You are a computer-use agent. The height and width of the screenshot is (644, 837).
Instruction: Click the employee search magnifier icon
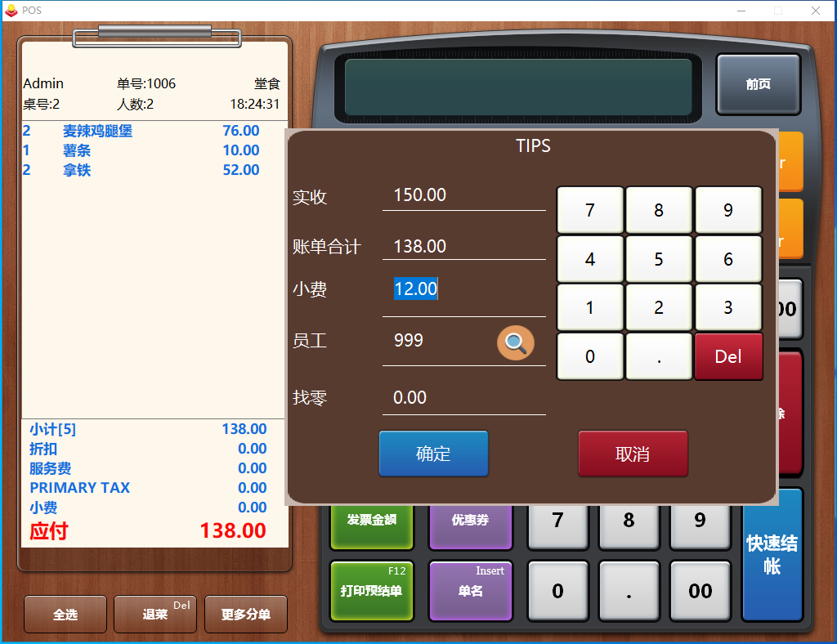point(515,343)
